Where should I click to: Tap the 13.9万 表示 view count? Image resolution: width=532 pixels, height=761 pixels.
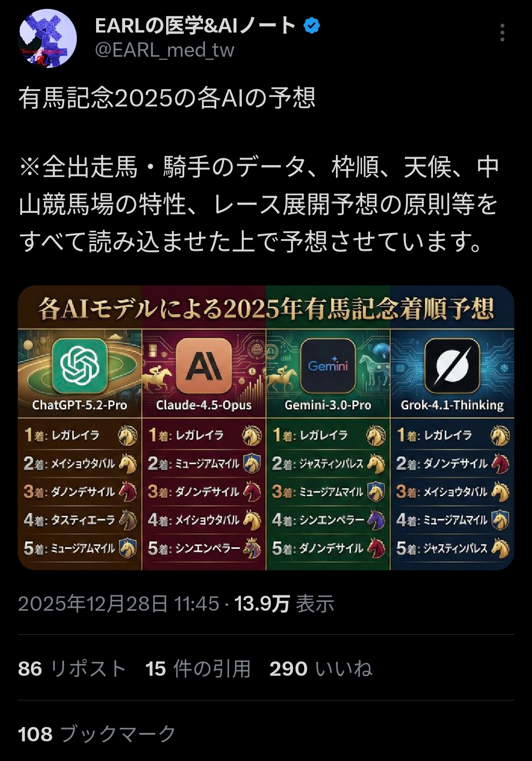point(284,604)
